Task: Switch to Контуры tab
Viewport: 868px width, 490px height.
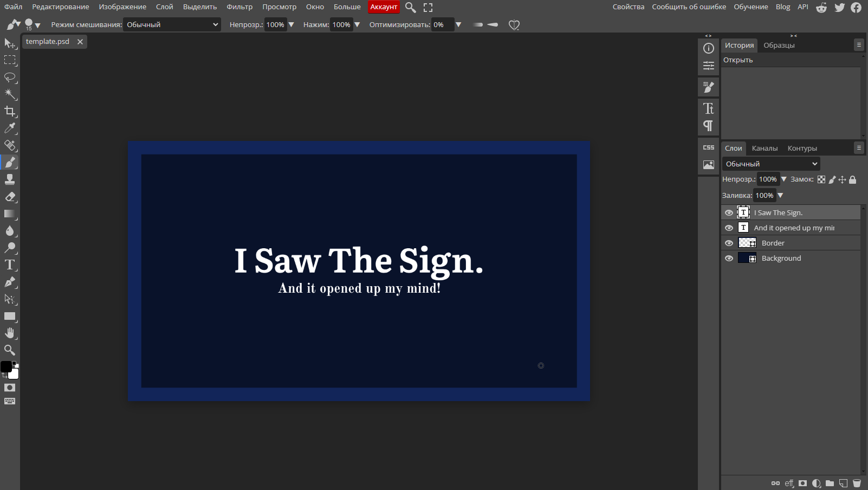Action: click(802, 148)
